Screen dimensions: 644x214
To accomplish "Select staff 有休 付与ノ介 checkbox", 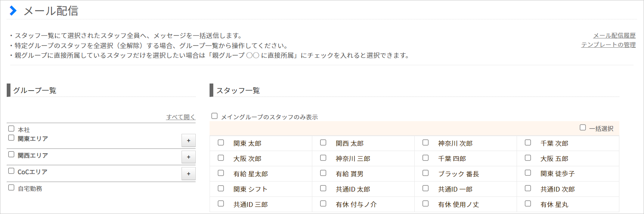I will click(x=323, y=204).
